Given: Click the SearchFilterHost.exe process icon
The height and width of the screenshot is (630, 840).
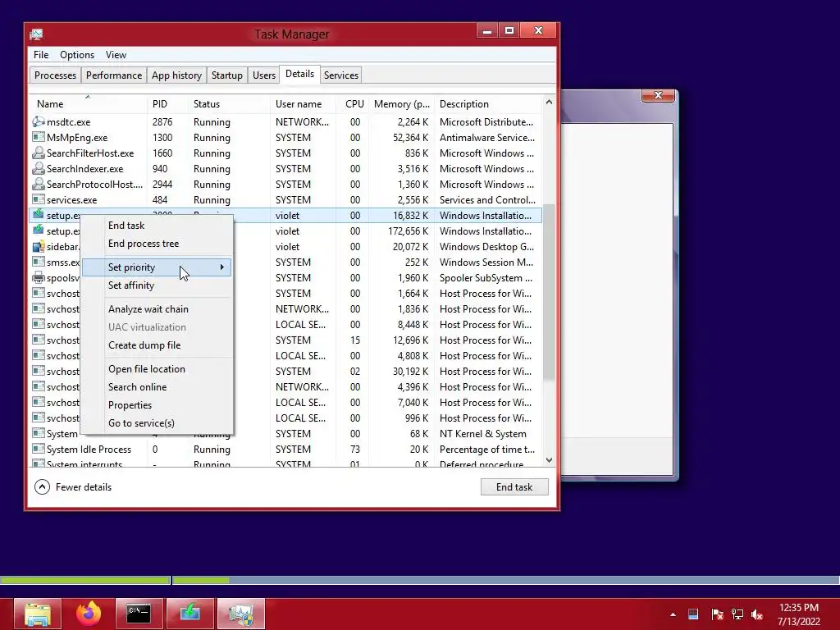Looking at the screenshot, I should 38,153.
